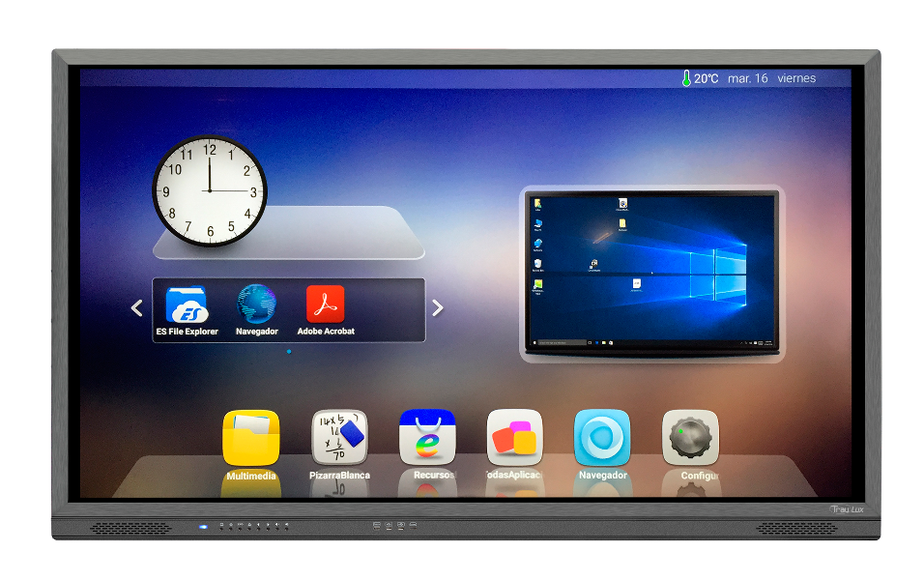Open Configuración settings knob icon
This screenshot has width=924, height=580.
[x=690, y=438]
